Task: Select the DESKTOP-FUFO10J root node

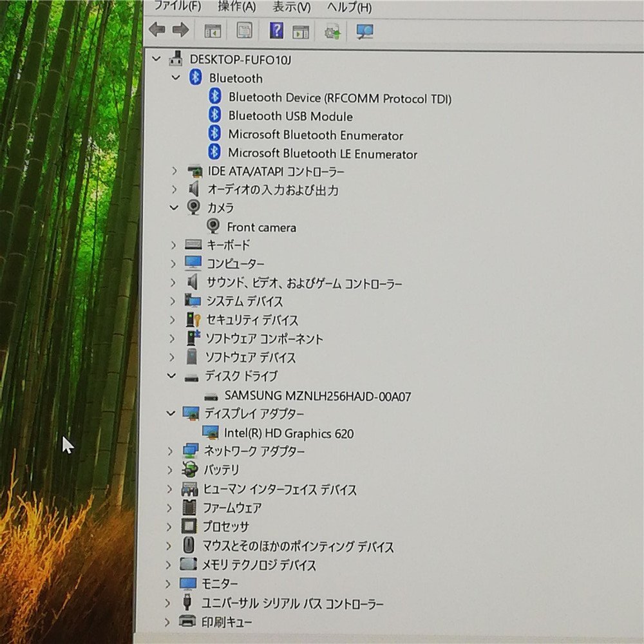Action: pos(240,59)
